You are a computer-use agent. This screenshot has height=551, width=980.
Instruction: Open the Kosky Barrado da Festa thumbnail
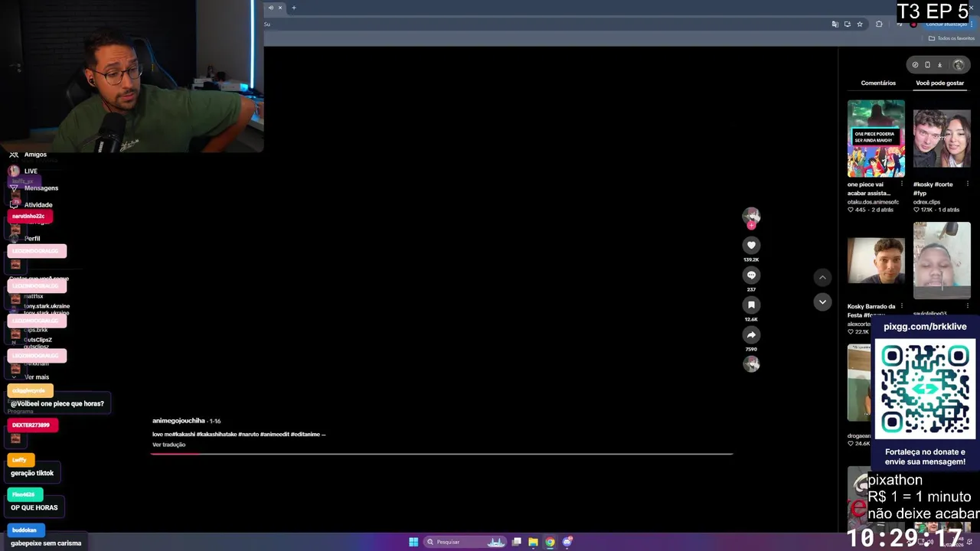point(876,261)
